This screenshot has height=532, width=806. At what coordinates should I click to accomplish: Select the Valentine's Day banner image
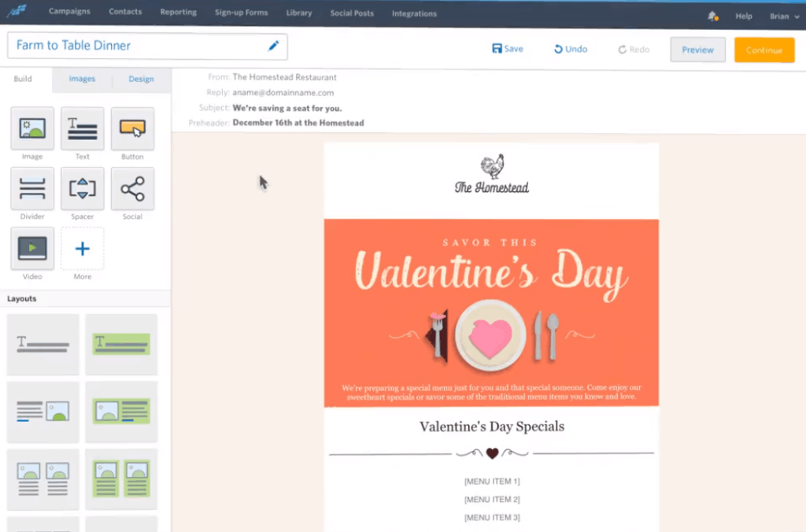point(491,312)
